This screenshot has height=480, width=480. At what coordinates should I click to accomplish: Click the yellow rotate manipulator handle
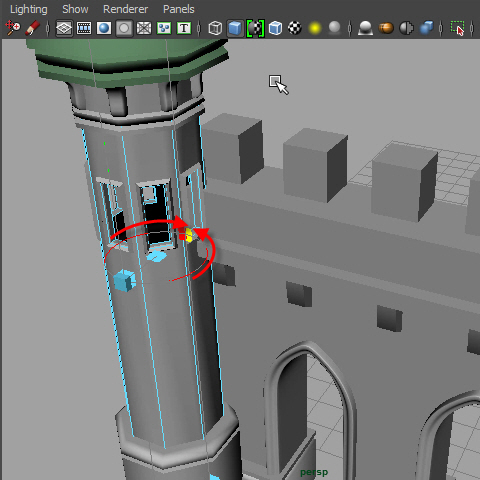[189, 235]
